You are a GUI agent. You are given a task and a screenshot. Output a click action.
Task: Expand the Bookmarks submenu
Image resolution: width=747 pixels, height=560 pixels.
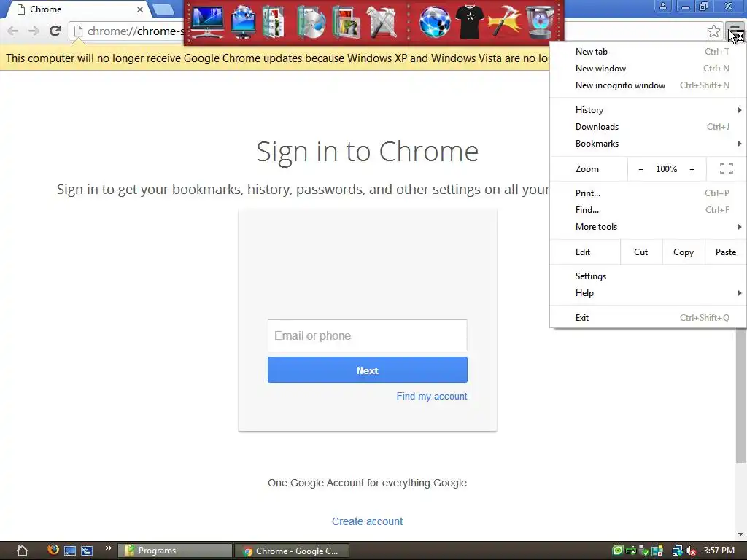click(648, 144)
